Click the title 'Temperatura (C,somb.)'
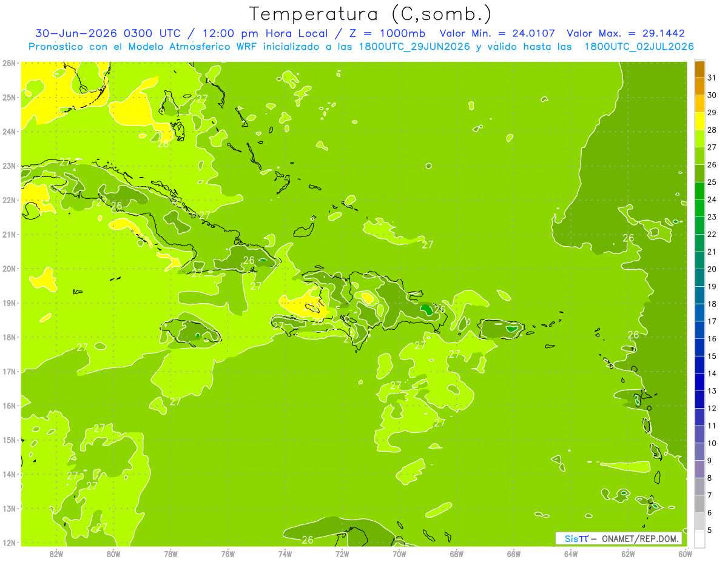This screenshot has width=728, height=562. pos(371,14)
